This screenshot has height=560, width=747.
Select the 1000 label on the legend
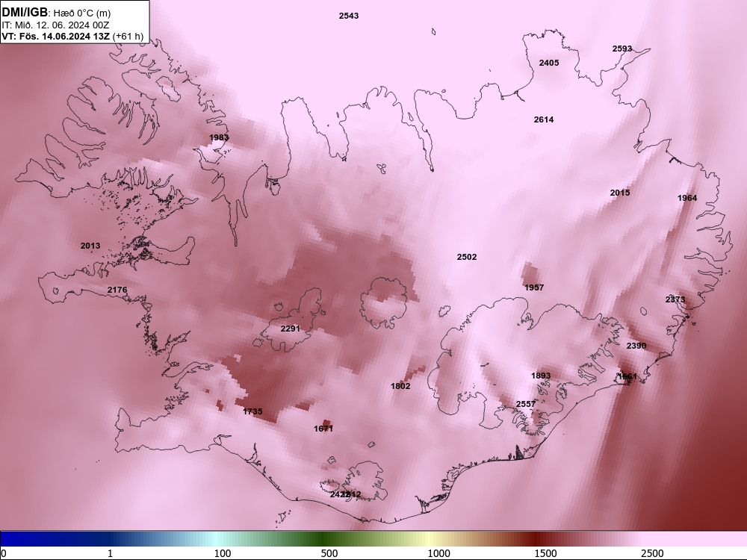438,554
